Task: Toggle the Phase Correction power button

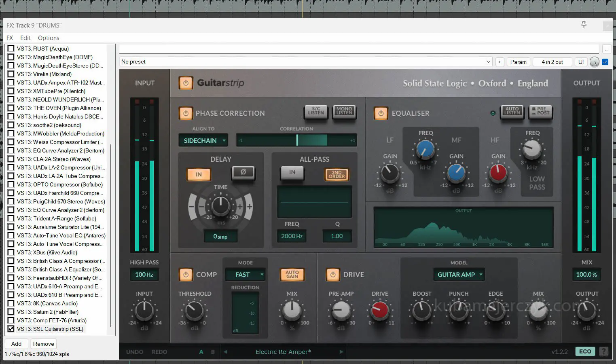Action: tap(186, 113)
